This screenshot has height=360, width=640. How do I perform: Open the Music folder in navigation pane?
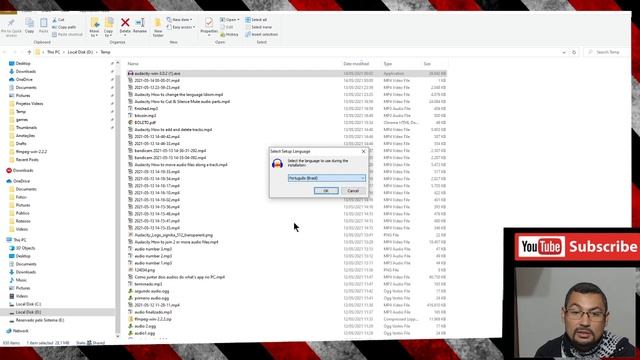[21, 280]
